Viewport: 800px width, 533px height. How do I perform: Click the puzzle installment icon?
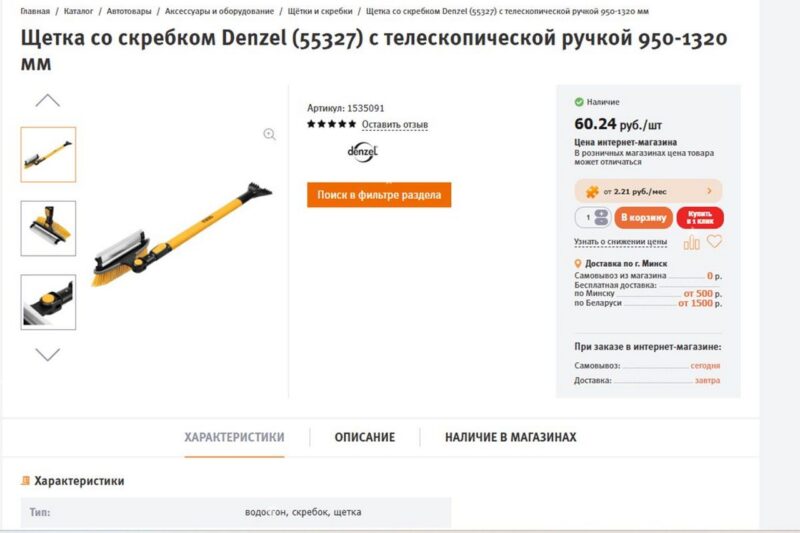(x=592, y=192)
